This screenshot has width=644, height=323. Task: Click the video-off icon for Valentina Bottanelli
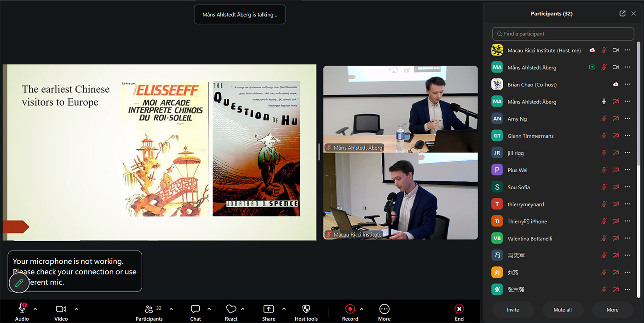tap(615, 238)
